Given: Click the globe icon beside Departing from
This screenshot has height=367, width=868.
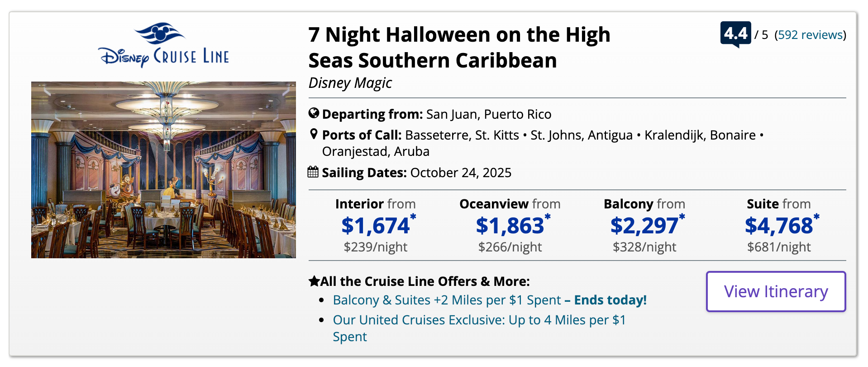Looking at the screenshot, I should (314, 113).
